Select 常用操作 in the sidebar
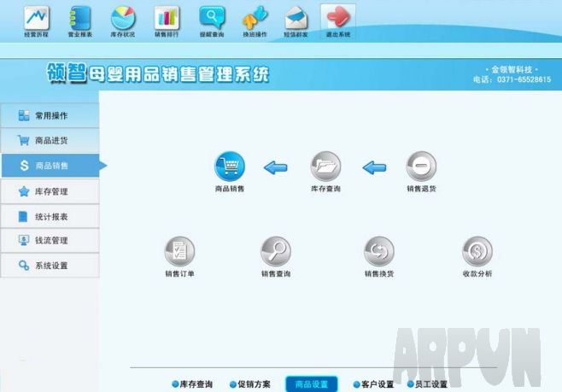The width and height of the screenshot is (562, 392). click(x=50, y=115)
